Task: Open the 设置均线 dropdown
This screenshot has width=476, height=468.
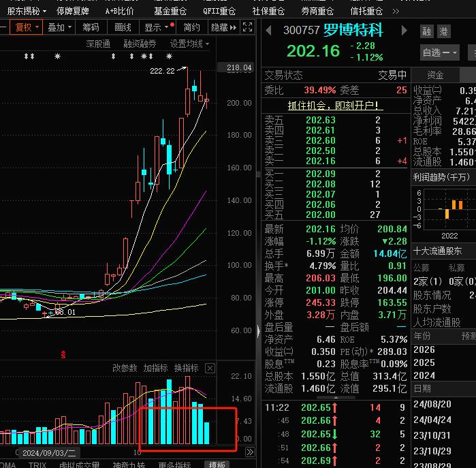Action: [x=189, y=44]
